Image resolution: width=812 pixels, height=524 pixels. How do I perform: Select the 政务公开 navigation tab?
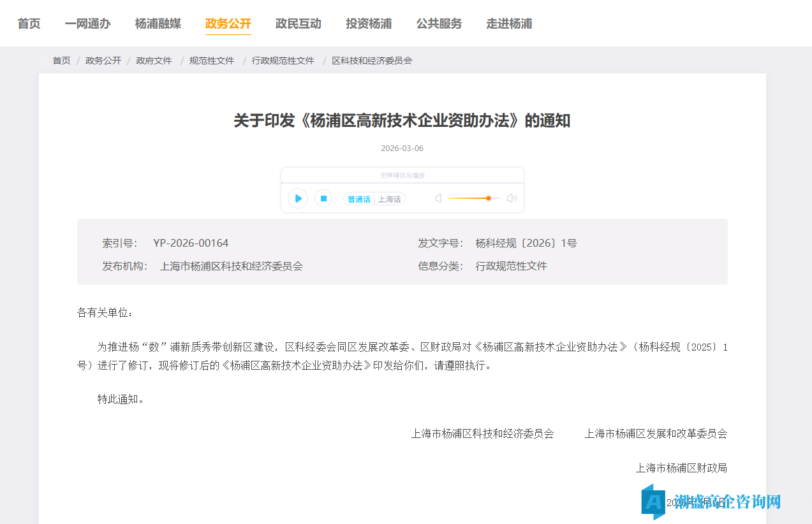click(228, 24)
